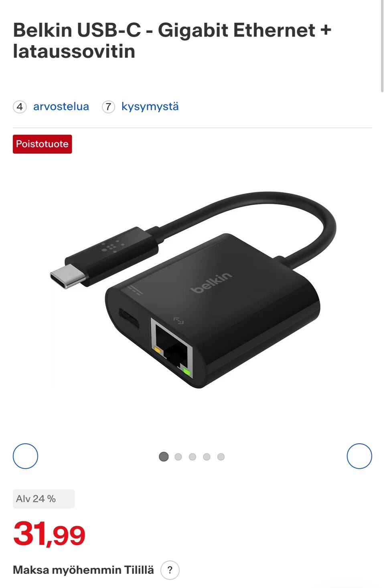The height and width of the screenshot is (588, 385).
Task: Select the third image carousel dot
Action: pos(192,457)
